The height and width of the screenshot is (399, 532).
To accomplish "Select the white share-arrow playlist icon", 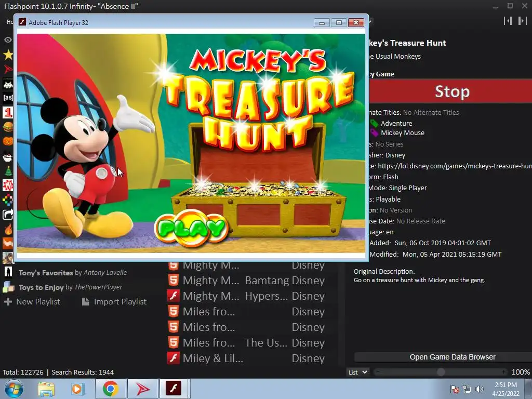I will [8, 215].
